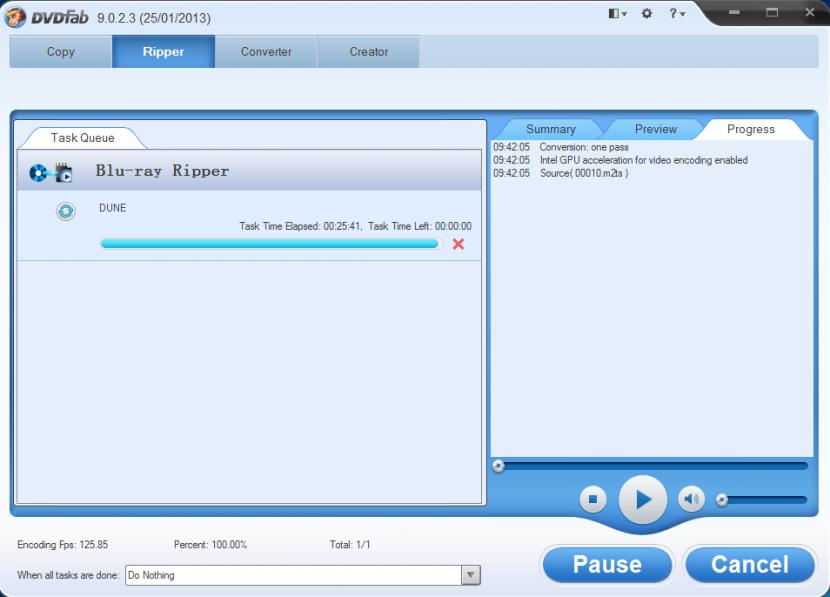Click the DVDFab logo icon
Viewport: 830px width, 597px height.
point(14,17)
